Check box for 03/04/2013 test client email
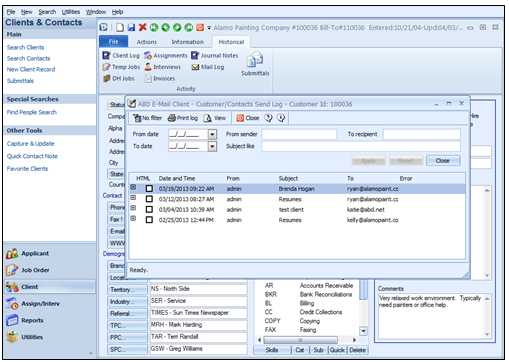The width and height of the screenshot is (509, 362). pos(149,209)
